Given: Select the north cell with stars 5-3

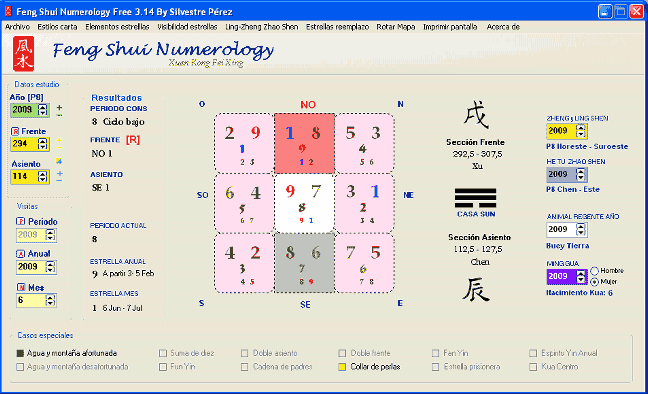Looking at the screenshot, I should (x=364, y=143).
